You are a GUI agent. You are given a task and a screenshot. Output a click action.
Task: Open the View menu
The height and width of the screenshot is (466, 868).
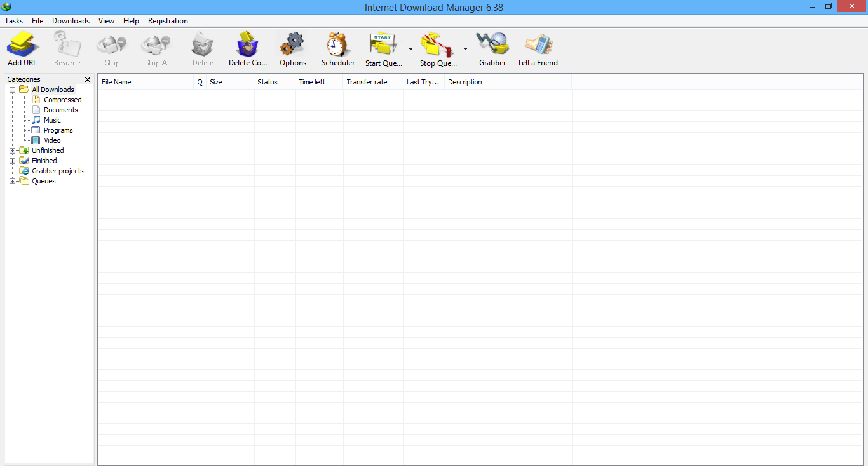coord(106,21)
